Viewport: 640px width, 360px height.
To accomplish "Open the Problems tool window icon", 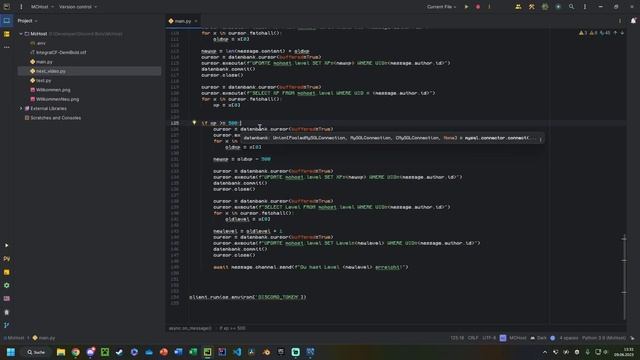I will pos(7,312).
